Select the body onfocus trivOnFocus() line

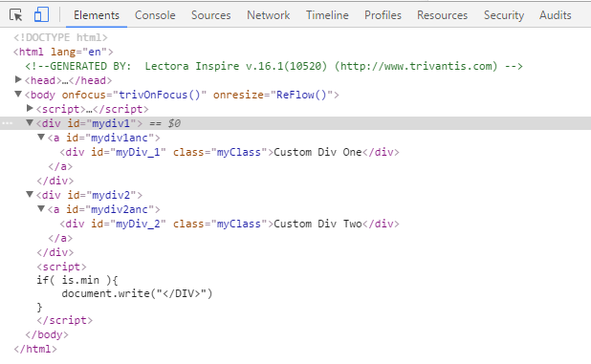point(182,95)
